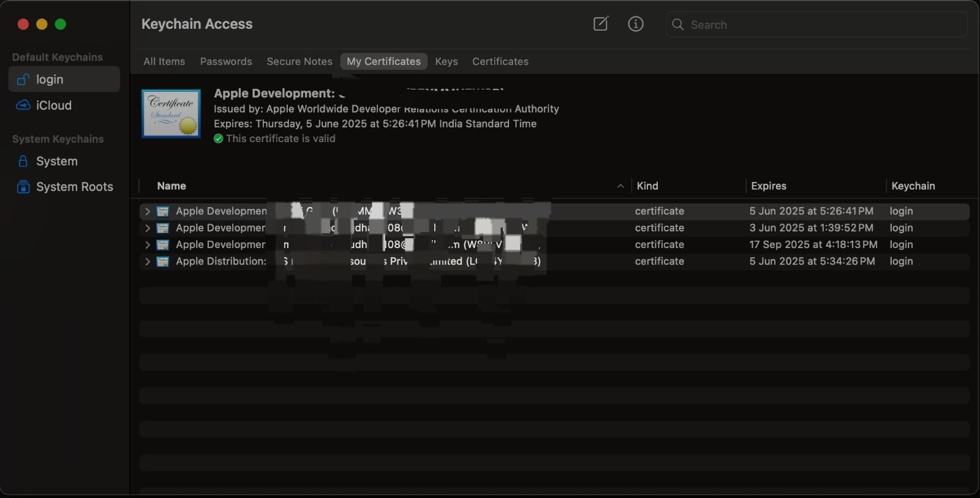
Task: Sort the list by Keychain column
Action: 913,186
